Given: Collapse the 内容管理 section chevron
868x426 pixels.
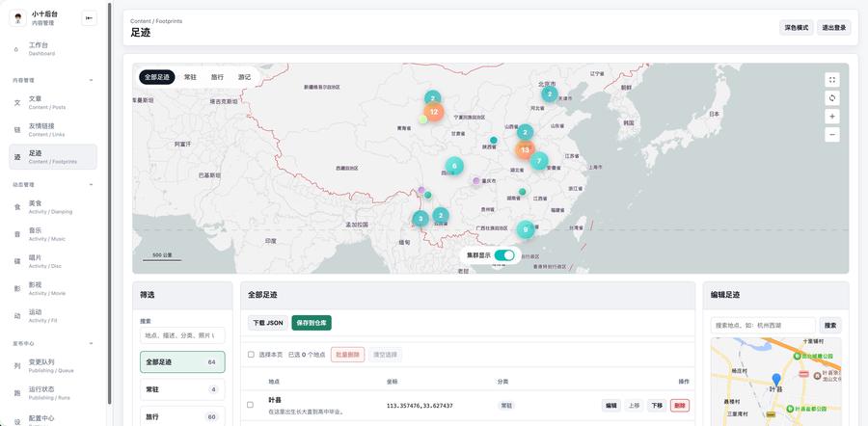Looking at the screenshot, I should (x=92, y=80).
